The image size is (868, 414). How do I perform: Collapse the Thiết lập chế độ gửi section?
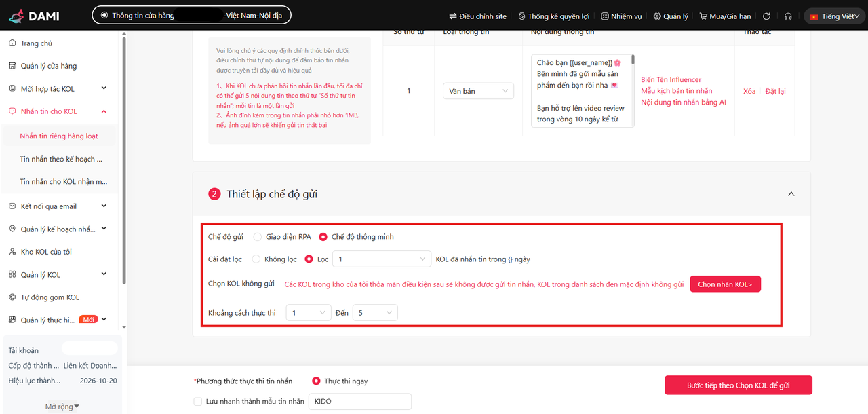pyautogui.click(x=791, y=194)
